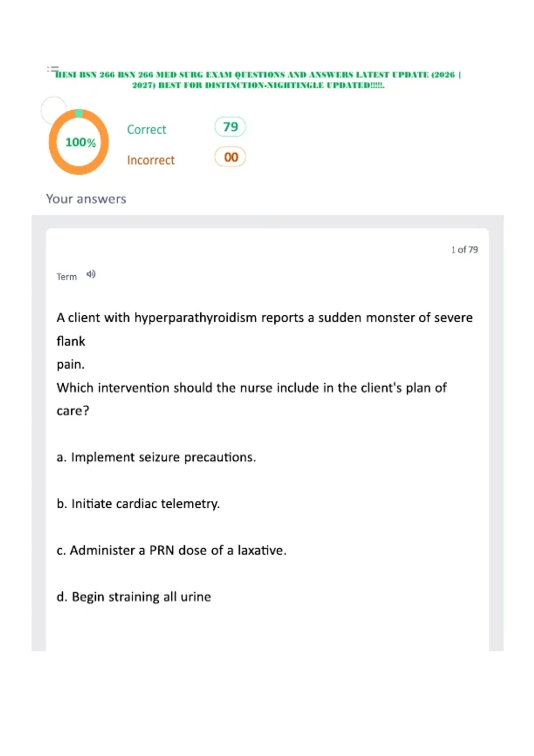This screenshot has width=534, height=756.
Task: Click the green HESI BSN 266 exam title
Action: click(258, 80)
